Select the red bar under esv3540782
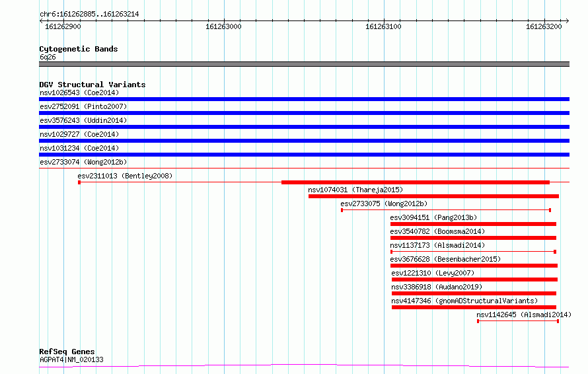Viewport: 588px width, 374px height. [x=473, y=238]
